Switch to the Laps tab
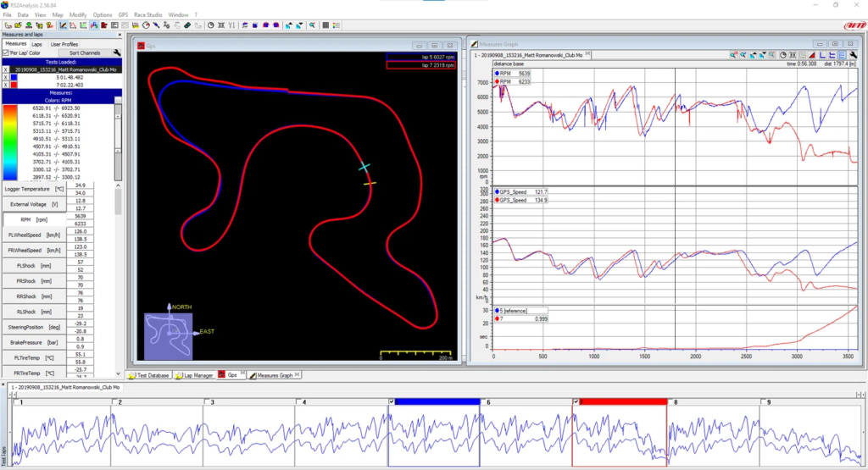 tap(36, 44)
